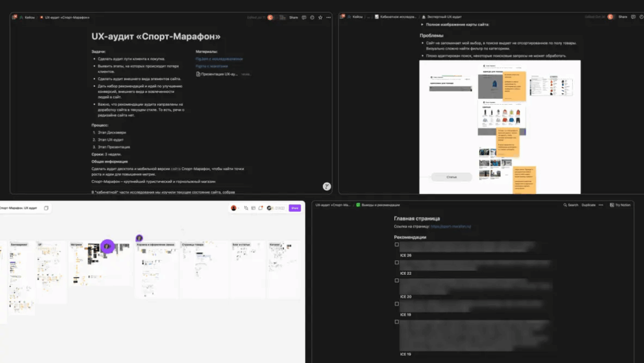Open UX-аудит «Спорт-Марафон» breadcrumb in top-left window

(65, 18)
